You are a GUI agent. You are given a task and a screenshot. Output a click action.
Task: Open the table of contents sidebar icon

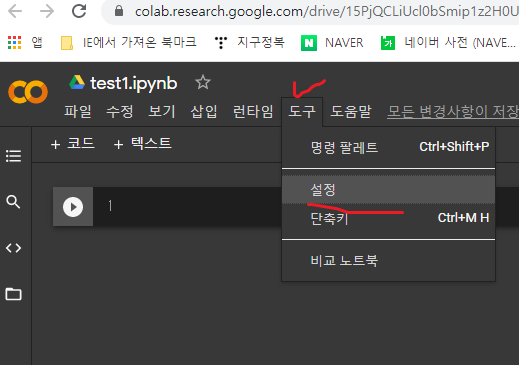pos(14,156)
